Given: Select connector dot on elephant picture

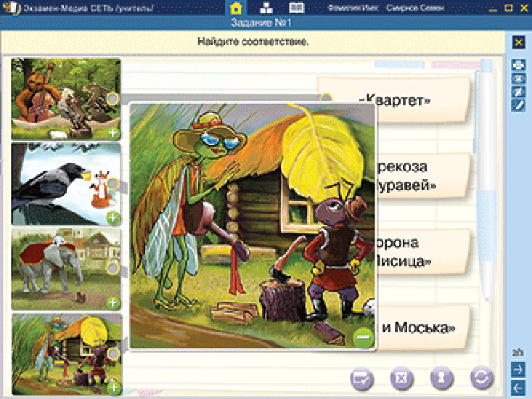Looking at the screenshot, I should click(112, 268).
